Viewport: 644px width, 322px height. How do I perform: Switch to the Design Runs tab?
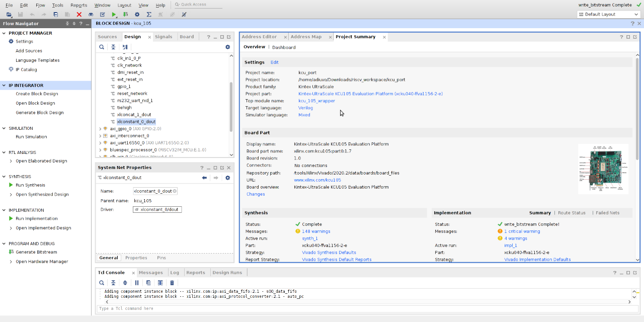[x=227, y=273]
